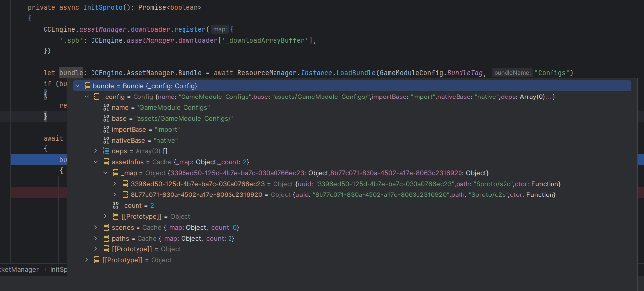The height and width of the screenshot is (291, 644).
Task: Click the ResourceManager class name
Action: 267,73
